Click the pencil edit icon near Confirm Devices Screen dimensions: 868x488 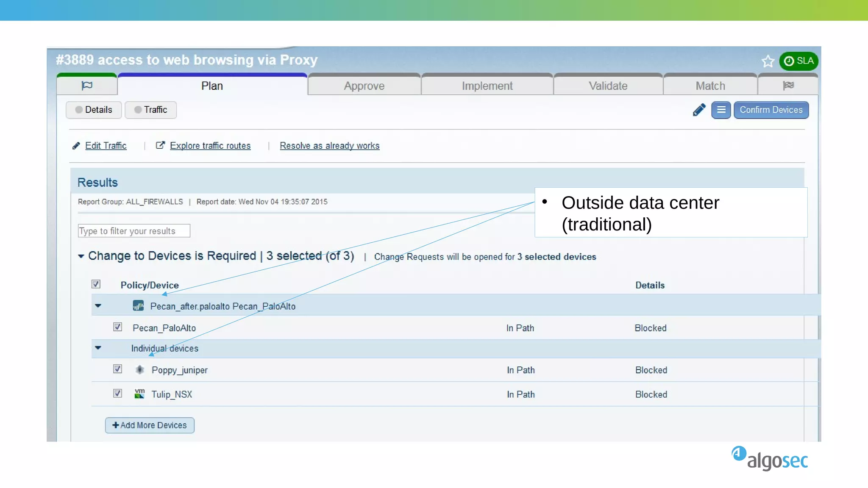pyautogui.click(x=699, y=110)
